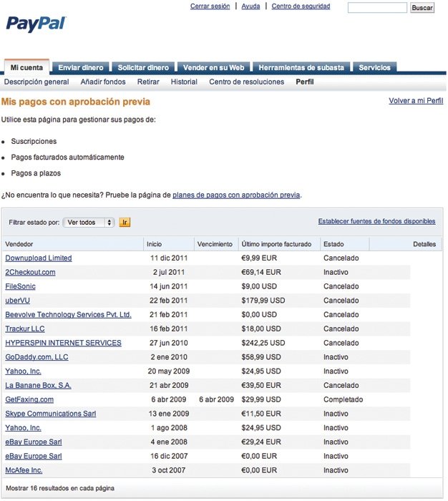Open 'Centro de seguridad' link
This screenshot has width=448, height=501.
301,6
